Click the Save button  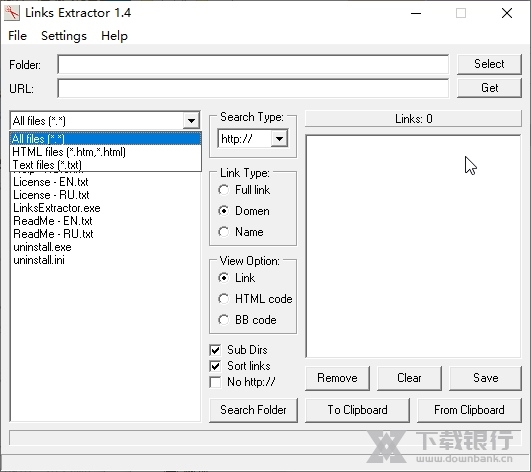pos(485,378)
